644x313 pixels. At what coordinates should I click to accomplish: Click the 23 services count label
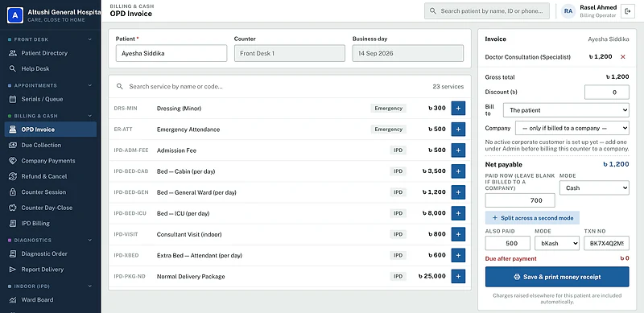[448, 87]
